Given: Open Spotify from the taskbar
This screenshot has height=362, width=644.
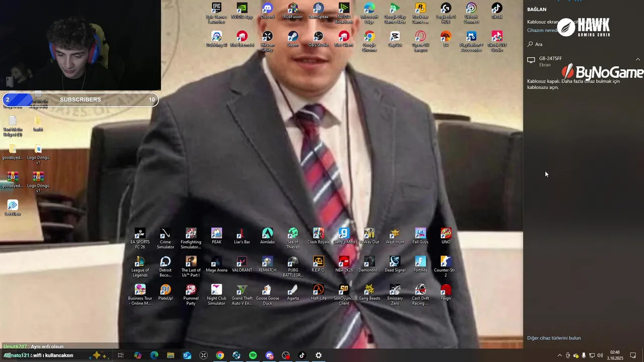Looking at the screenshot, I should 253,355.
